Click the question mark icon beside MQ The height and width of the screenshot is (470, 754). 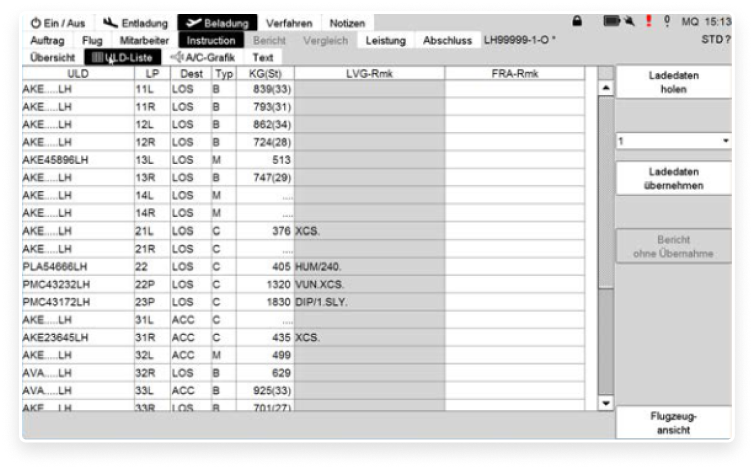(667, 21)
